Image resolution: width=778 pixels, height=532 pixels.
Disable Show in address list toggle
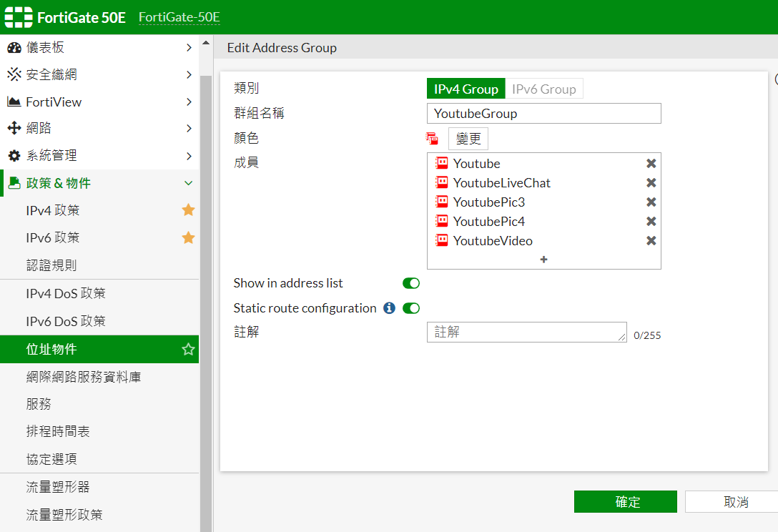411,283
